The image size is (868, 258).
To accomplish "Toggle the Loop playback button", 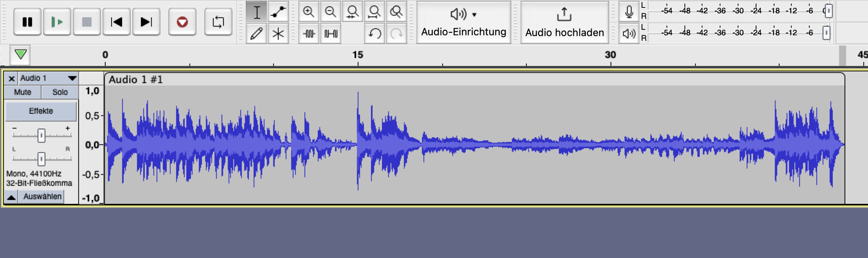I will [218, 22].
